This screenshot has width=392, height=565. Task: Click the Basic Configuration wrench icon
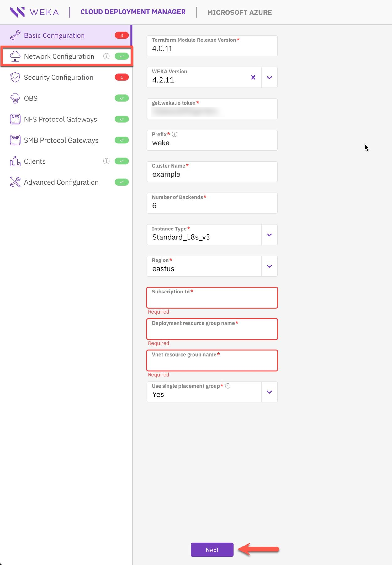point(15,35)
